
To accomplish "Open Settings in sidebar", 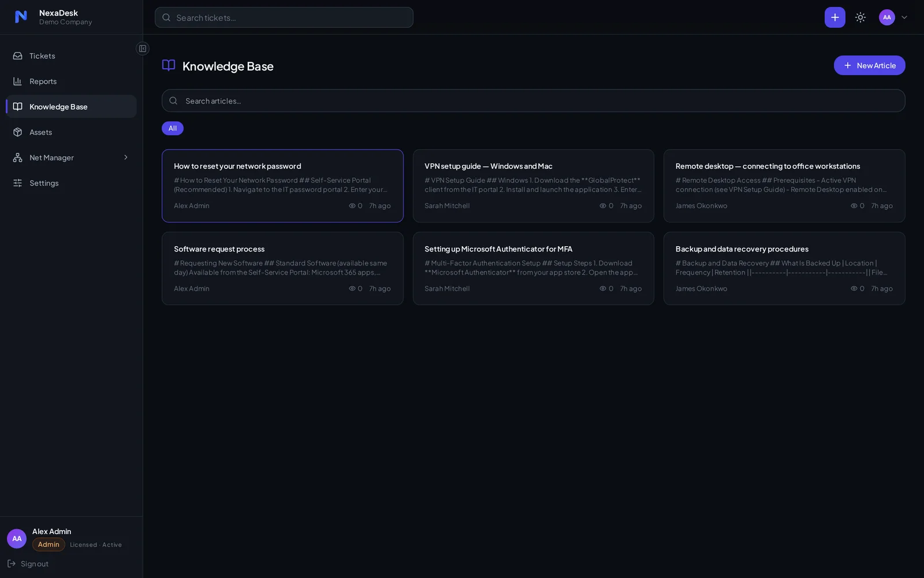I will [71, 183].
